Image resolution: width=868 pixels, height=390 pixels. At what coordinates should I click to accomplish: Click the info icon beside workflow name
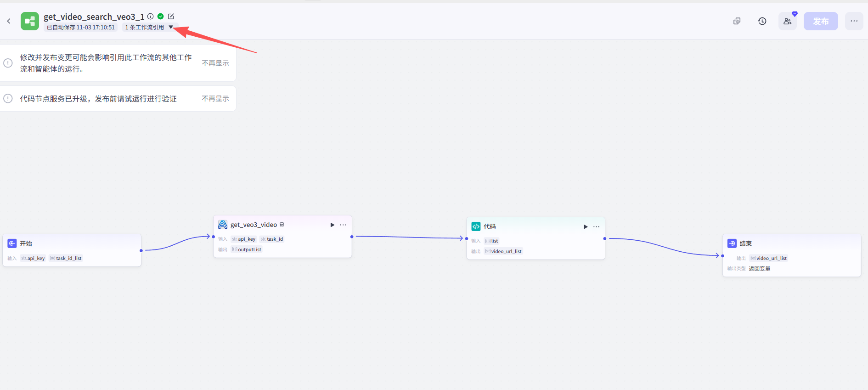pos(151,17)
